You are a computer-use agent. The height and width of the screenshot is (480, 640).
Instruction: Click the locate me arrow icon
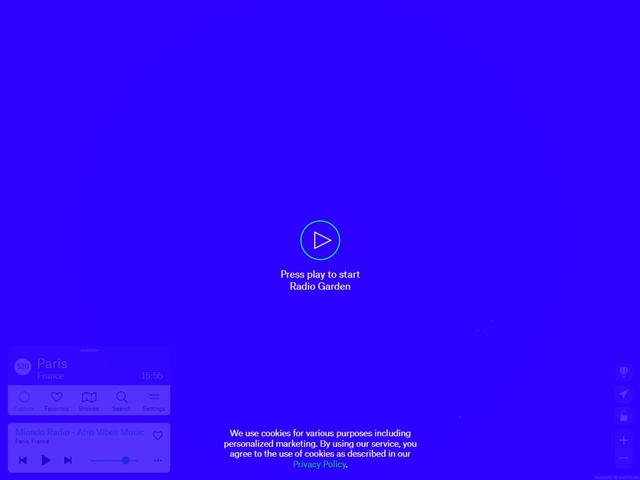point(624,394)
